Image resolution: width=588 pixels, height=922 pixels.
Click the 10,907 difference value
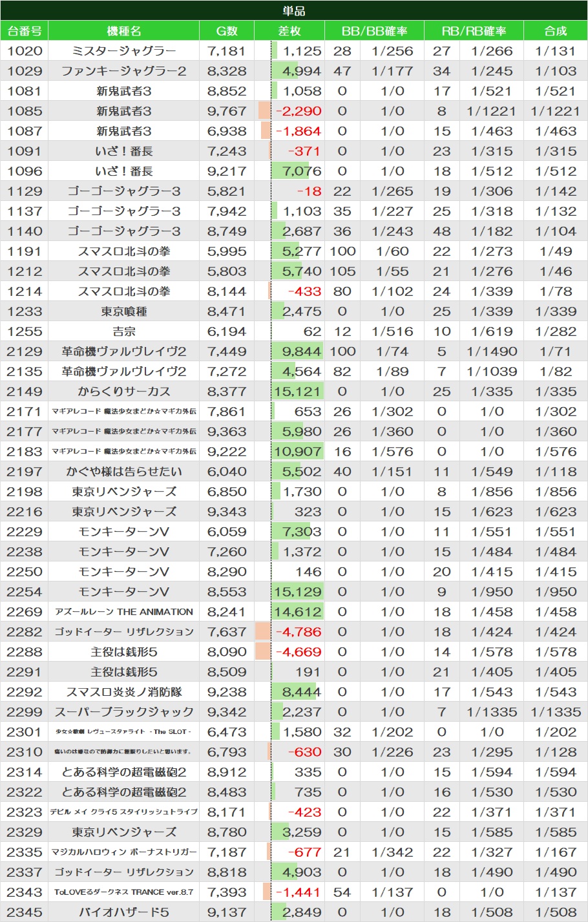click(297, 452)
